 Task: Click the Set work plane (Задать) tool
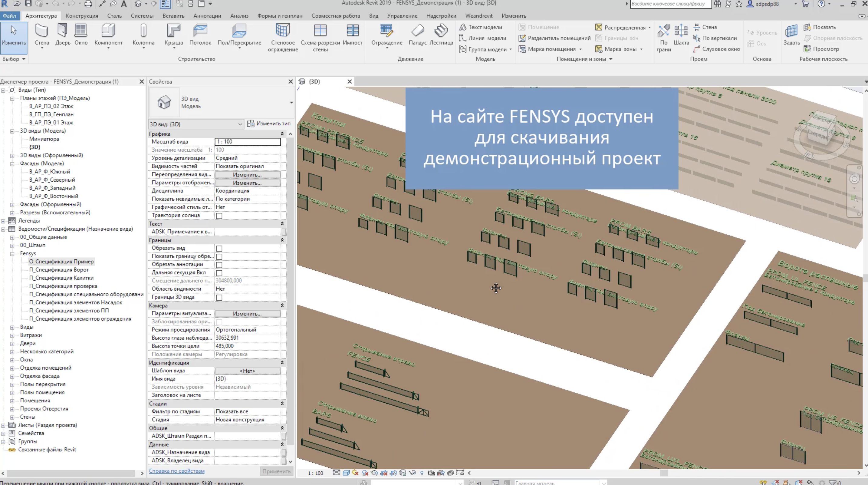click(x=791, y=35)
